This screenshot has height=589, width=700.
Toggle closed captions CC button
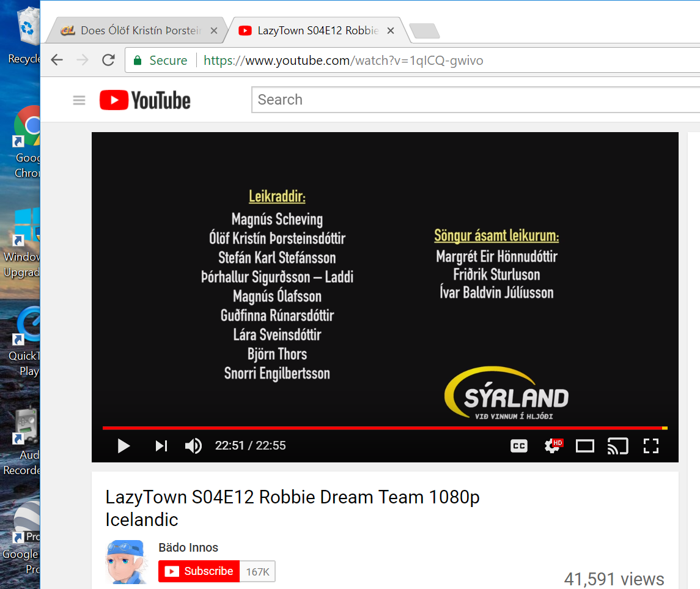pos(518,446)
